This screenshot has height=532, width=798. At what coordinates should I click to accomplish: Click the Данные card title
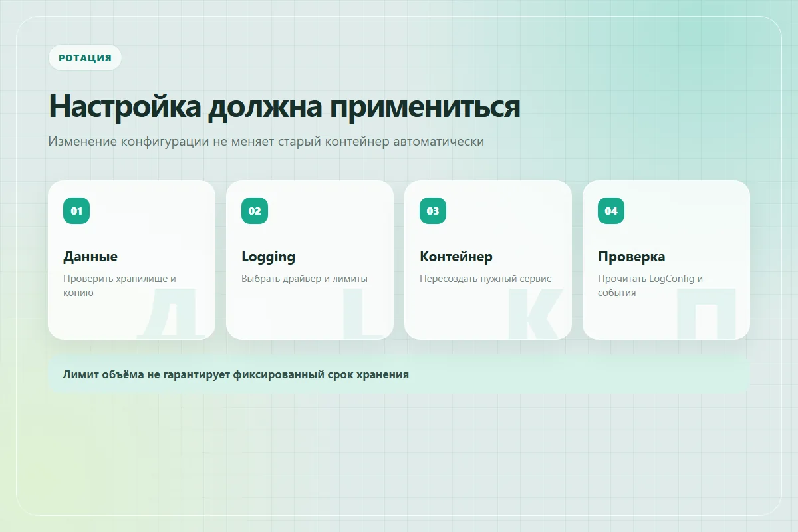coord(90,257)
